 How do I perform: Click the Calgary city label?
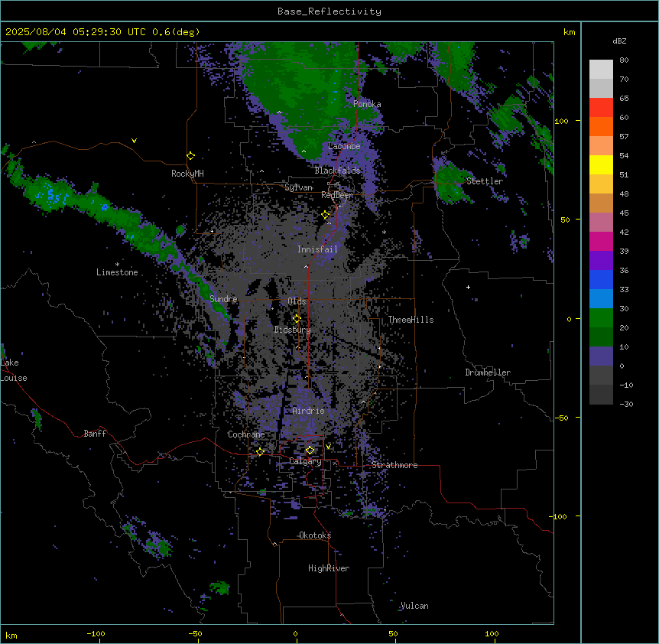coord(305,461)
